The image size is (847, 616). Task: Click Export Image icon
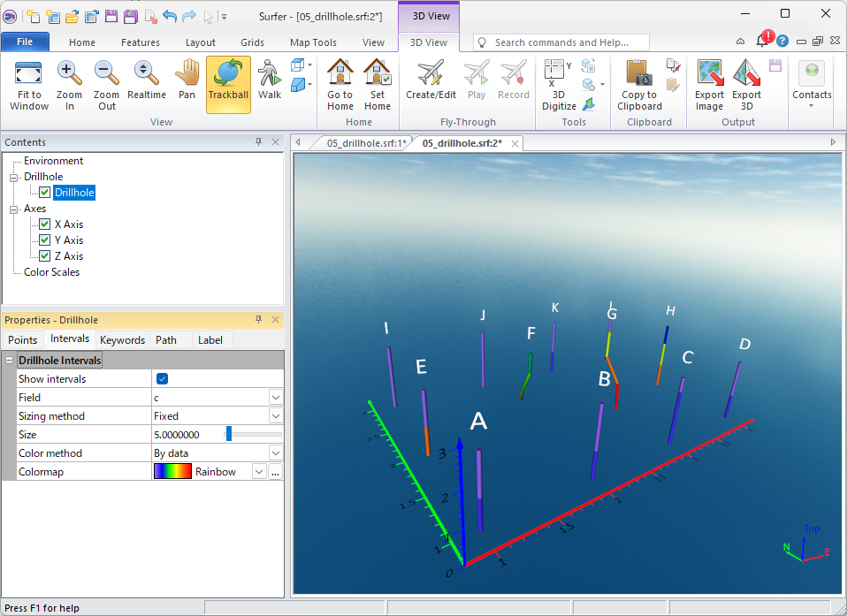point(709,85)
